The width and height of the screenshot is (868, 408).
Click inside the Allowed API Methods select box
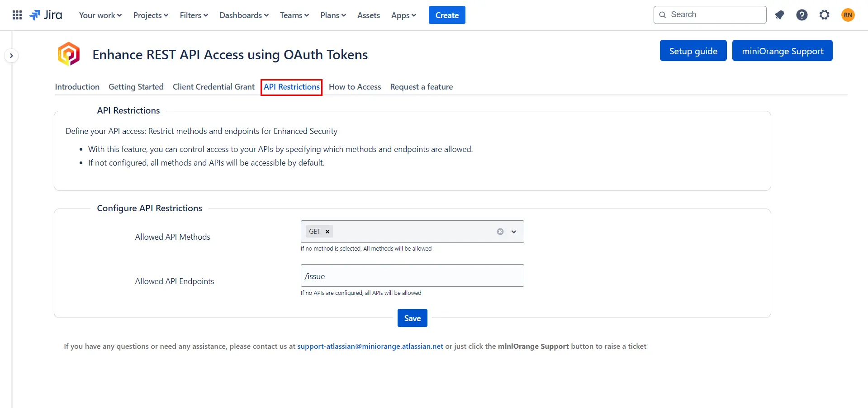point(413,232)
